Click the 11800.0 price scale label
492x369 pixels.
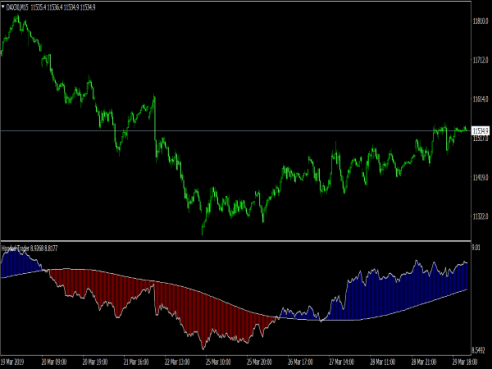coord(480,21)
